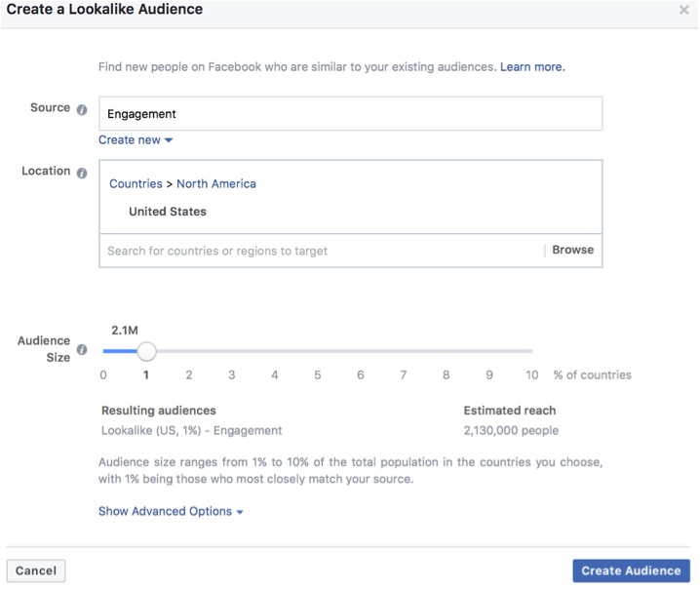700x589 pixels.
Task: Click the Source info icon
Action: coord(82,109)
